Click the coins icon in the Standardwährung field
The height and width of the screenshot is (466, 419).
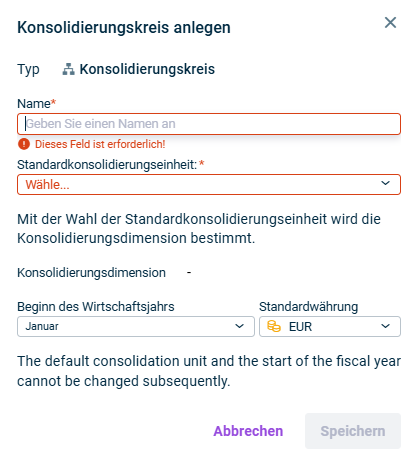274,326
